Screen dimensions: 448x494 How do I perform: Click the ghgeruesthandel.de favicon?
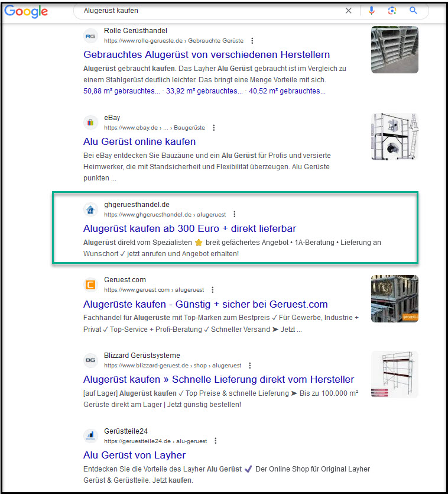(90, 209)
